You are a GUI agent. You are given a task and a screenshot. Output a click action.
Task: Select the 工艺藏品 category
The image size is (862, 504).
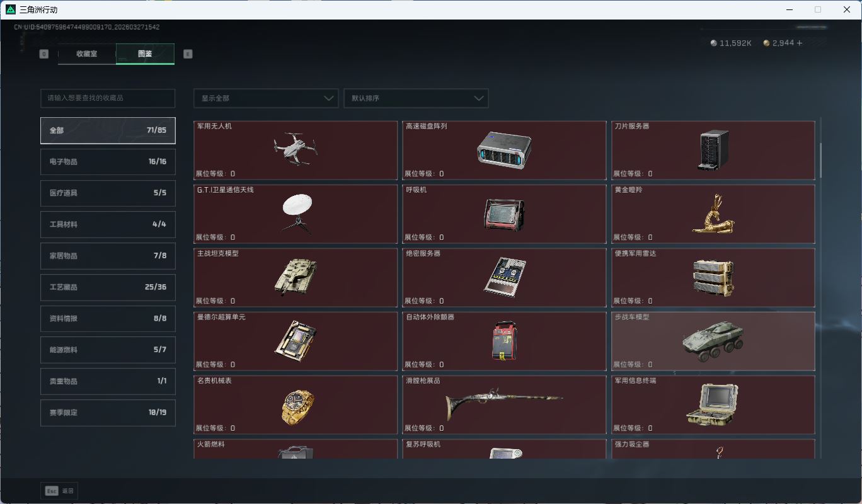(x=107, y=287)
